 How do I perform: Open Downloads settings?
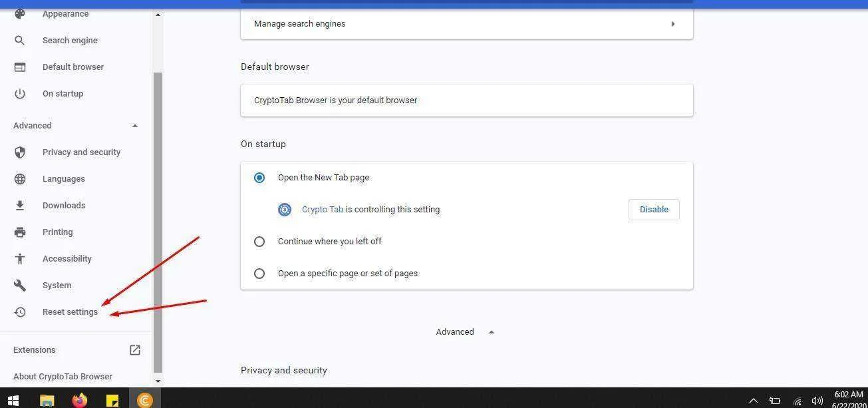click(64, 206)
